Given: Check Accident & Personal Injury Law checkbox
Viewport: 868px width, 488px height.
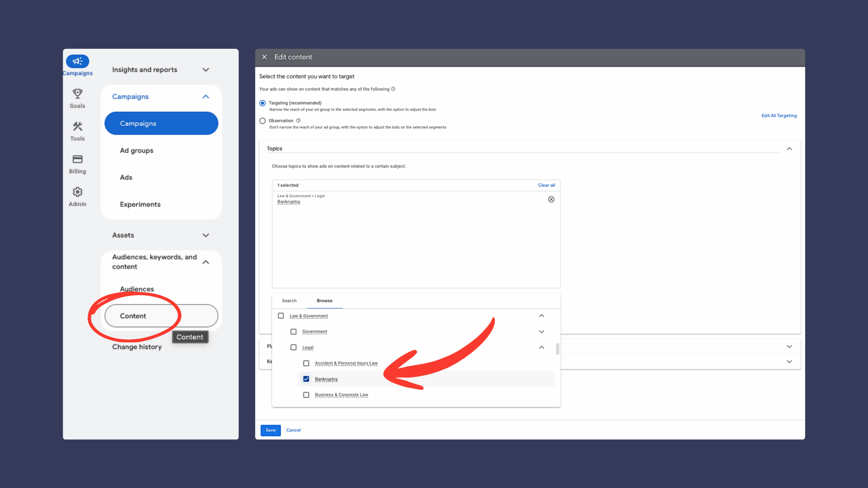Looking at the screenshot, I should [x=306, y=363].
